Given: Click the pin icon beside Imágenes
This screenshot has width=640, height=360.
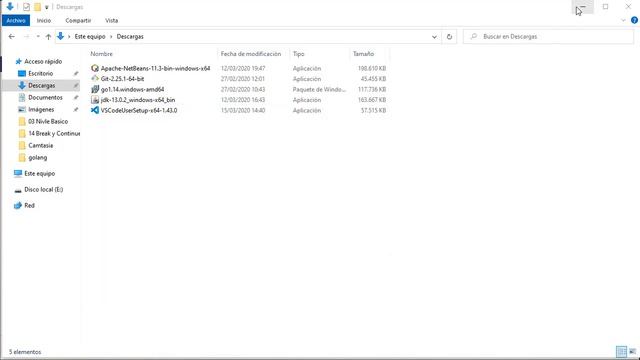Looking at the screenshot, I should point(76,109).
